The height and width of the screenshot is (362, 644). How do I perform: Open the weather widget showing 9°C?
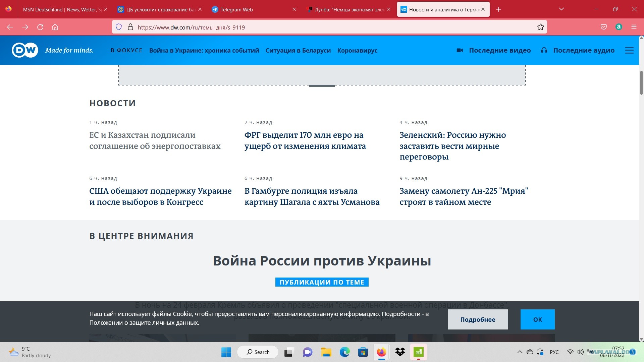pos(30,352)
